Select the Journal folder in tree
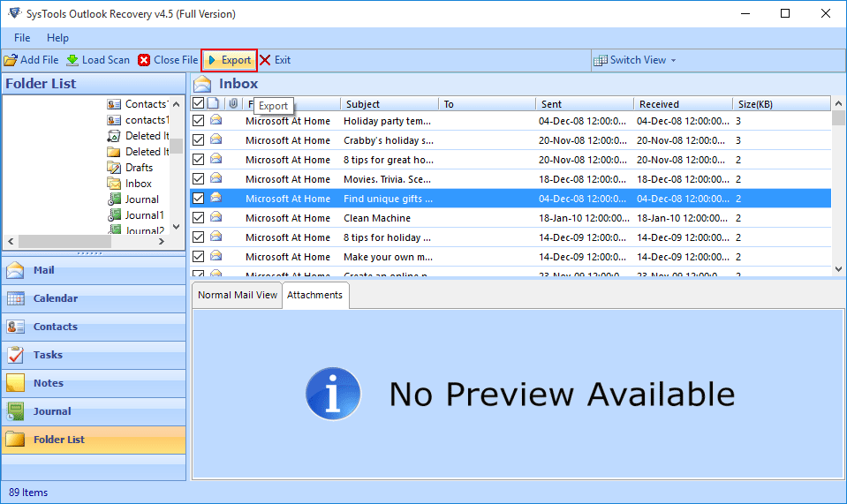This screenshot has height=504, width=847. (x=132, y=199)
